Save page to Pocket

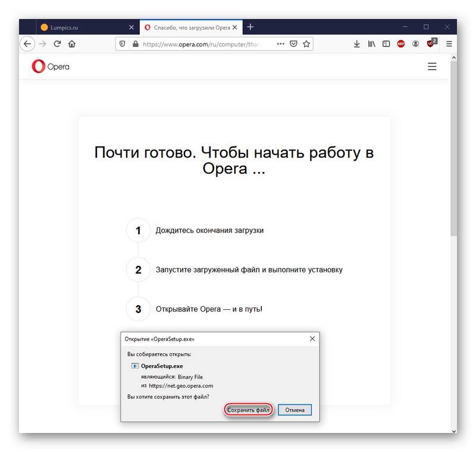293,44
